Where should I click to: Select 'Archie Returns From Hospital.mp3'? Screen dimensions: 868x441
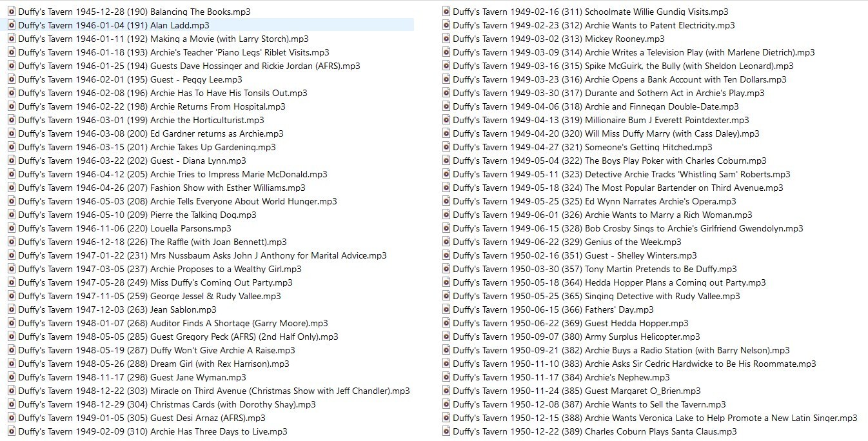(152, 106)
